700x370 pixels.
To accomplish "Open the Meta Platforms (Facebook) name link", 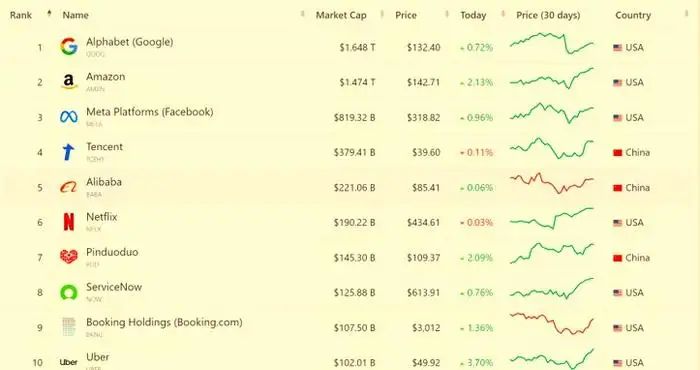I will pos(150,112).
